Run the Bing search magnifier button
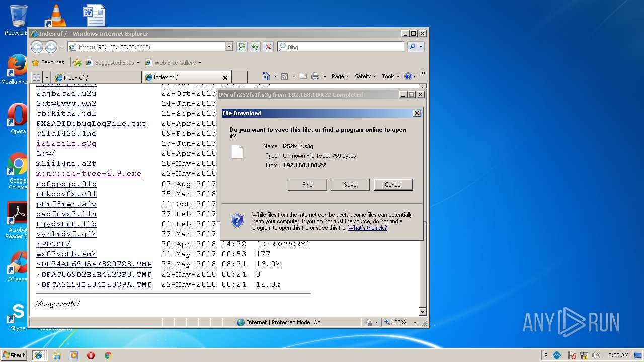Viewport: 644px width, 362px height. 412,47
